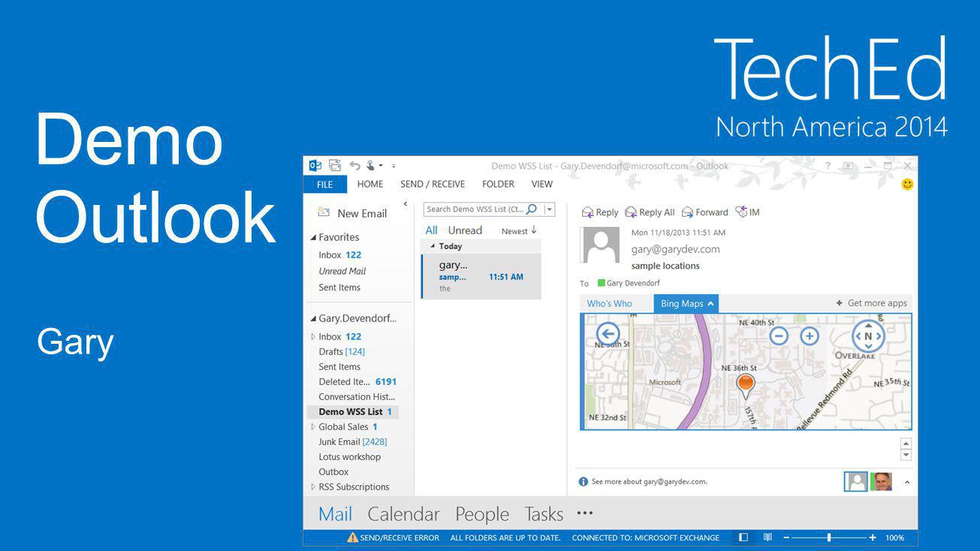Image resolution: width=980 pixels, height=551 pixels.
Task: Open Unread Mail in Favorites
Action: pyautogui.click(x=342, y=271)
